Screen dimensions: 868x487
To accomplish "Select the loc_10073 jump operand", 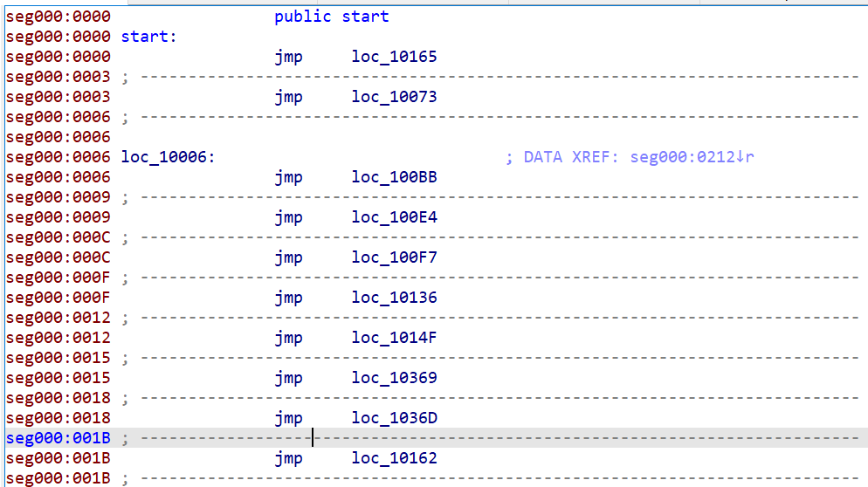I will (394, 97).
